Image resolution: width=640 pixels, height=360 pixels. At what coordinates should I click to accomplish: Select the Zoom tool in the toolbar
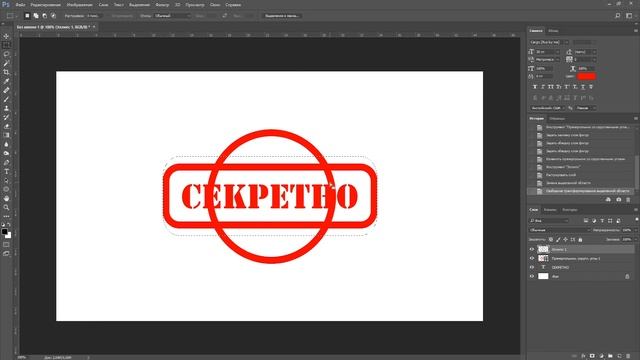pos(6,207)
